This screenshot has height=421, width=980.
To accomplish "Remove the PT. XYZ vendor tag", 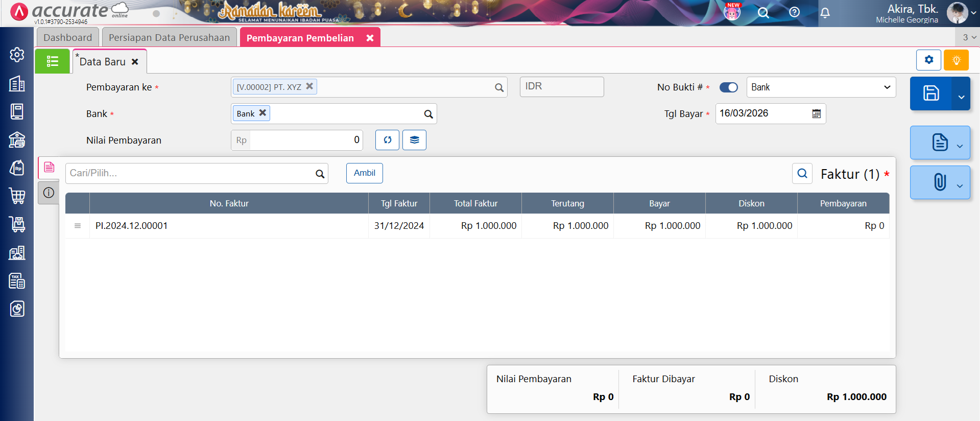I will [x=309, y=86].
